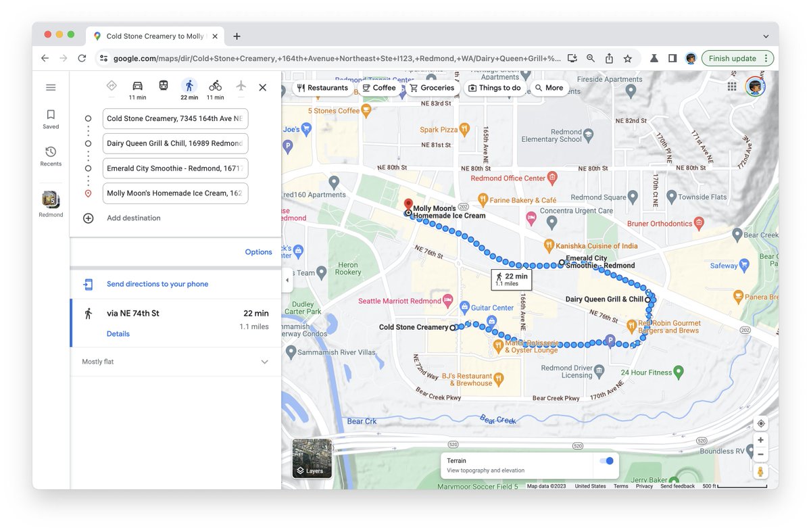This screenshot has height=532, width=811.
Task: Filter map by Things to do
Action: point(495,88)
